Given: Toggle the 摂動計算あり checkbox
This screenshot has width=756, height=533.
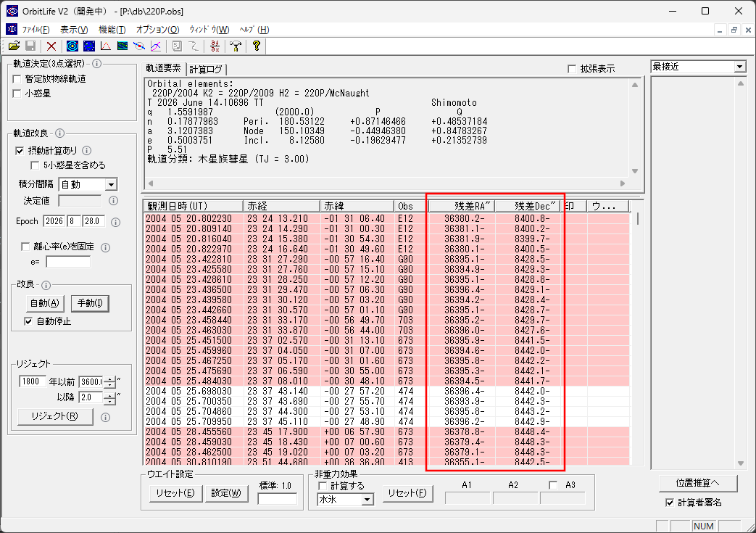Looking at the screenshot, I should pos(20,151).
